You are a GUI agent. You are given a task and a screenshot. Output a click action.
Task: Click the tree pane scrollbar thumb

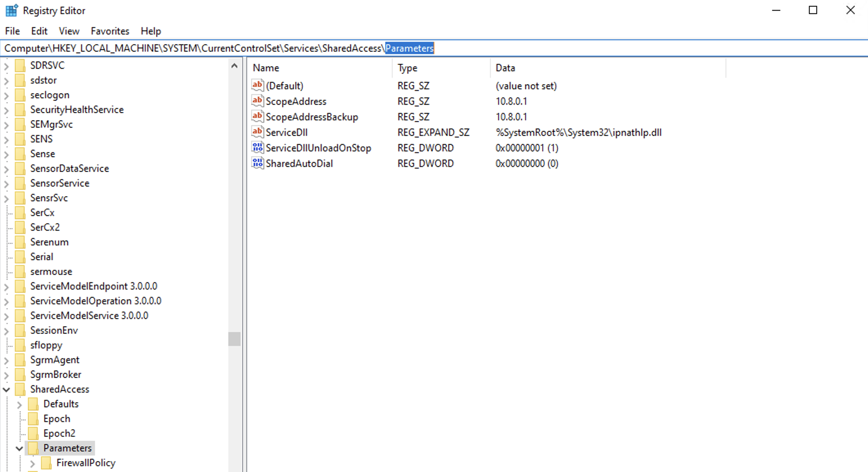[234, 339]
